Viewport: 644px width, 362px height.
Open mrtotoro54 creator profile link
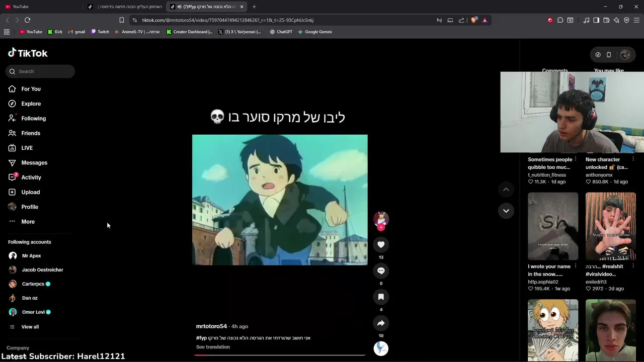click(211, 326)
